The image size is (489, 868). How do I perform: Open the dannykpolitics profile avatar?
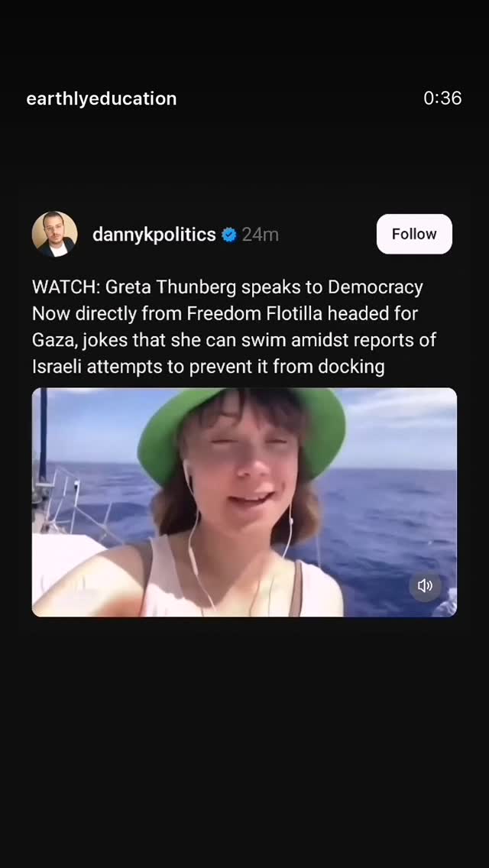[54, 234]
